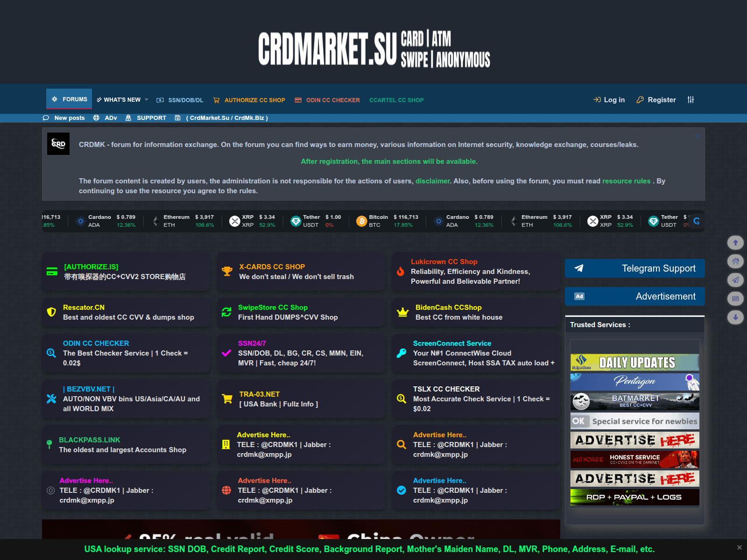The width and height of the screenshot is (747, 560).
Task: Open the DAILY UPDATES banner
Action: (x=635, y=362)
